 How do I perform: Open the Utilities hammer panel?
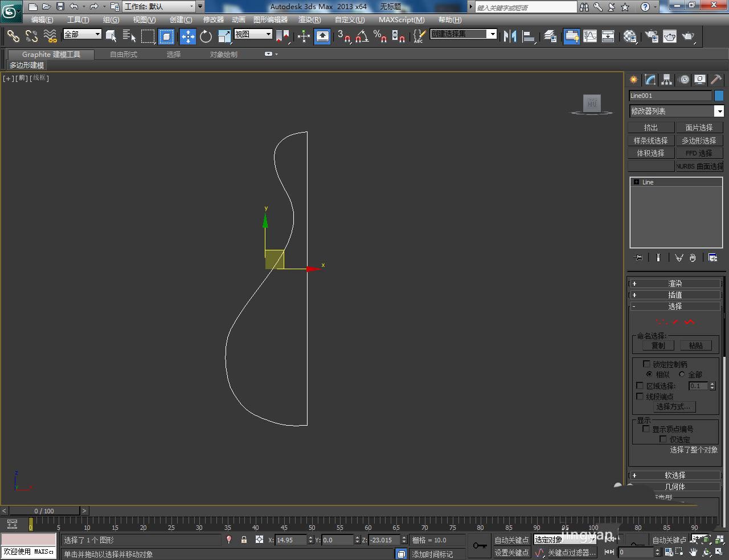[x=716, y=80]
